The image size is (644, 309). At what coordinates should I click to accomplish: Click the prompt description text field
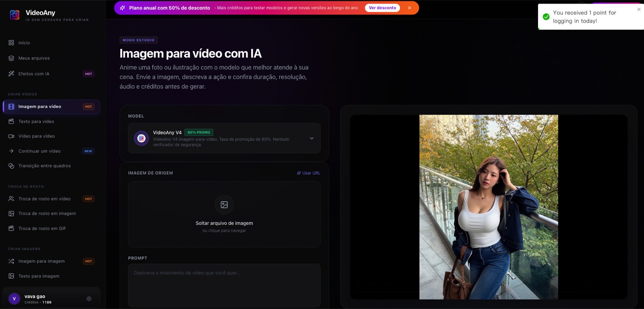point(224,286)
